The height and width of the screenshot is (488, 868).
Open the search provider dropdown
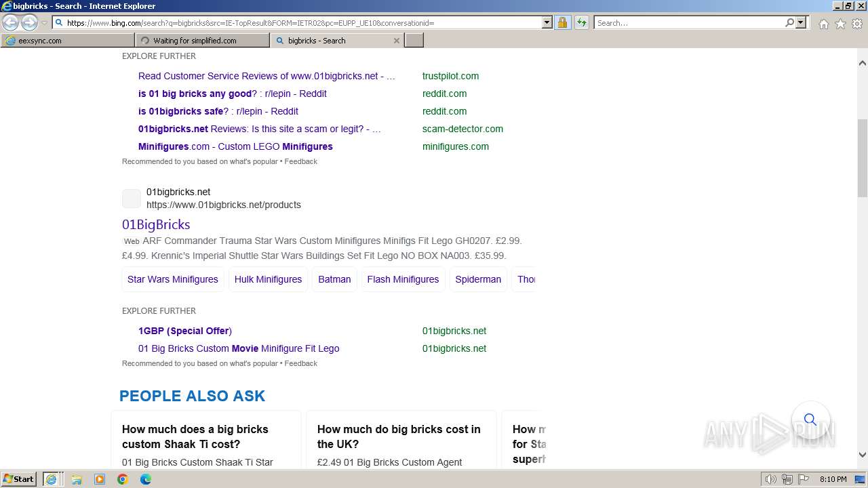801,22
